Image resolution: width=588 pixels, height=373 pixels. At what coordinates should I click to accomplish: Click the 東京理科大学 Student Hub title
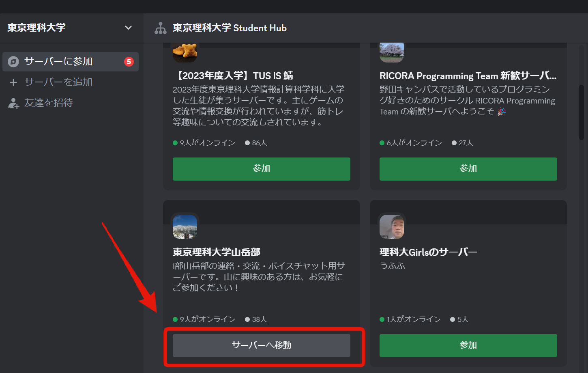point(230,28)
